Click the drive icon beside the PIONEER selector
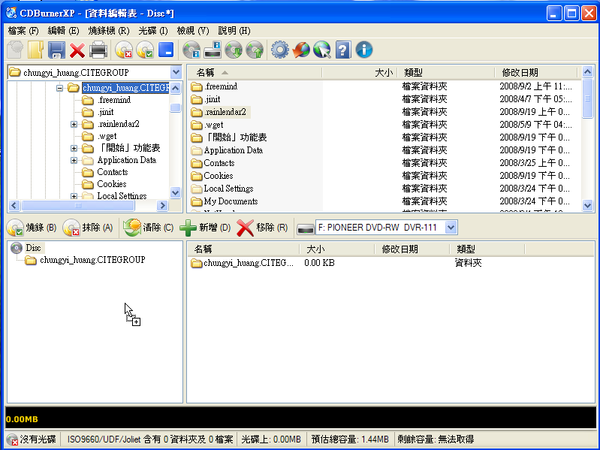Screen dimensions: 600x450 (305, 228)
